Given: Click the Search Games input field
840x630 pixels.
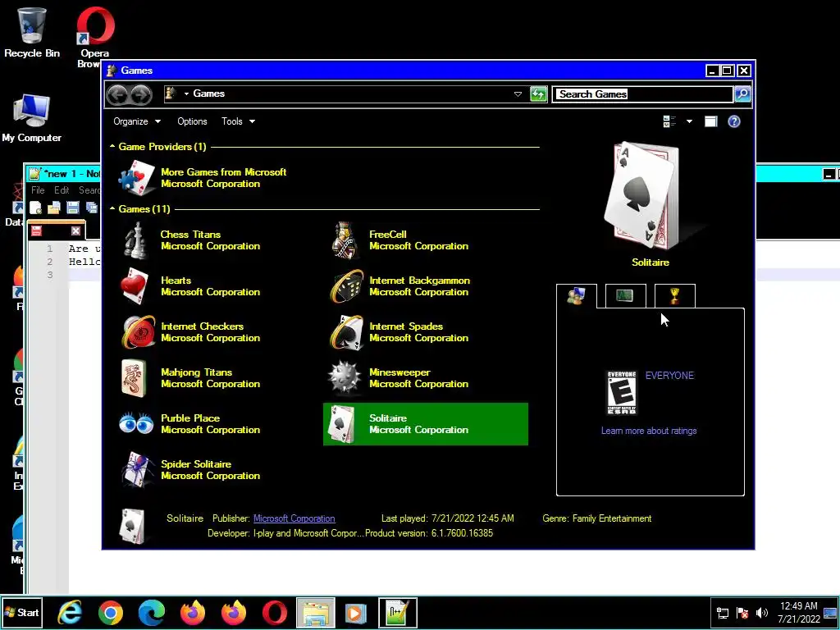Looking at the screenshot, I should pos(643,94).
